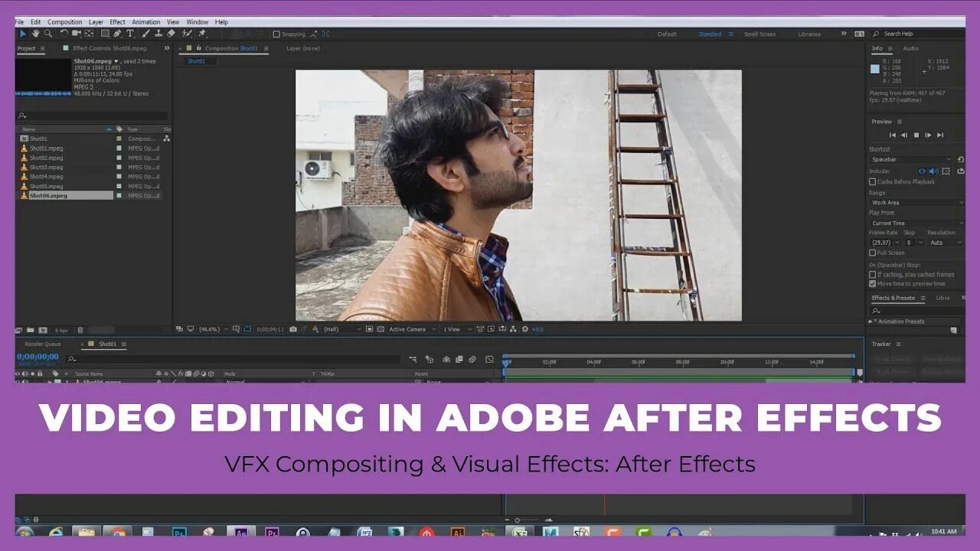Toggle Include audio speaker icon in Preview
980x551 pixels.
[x=933, y=171]
